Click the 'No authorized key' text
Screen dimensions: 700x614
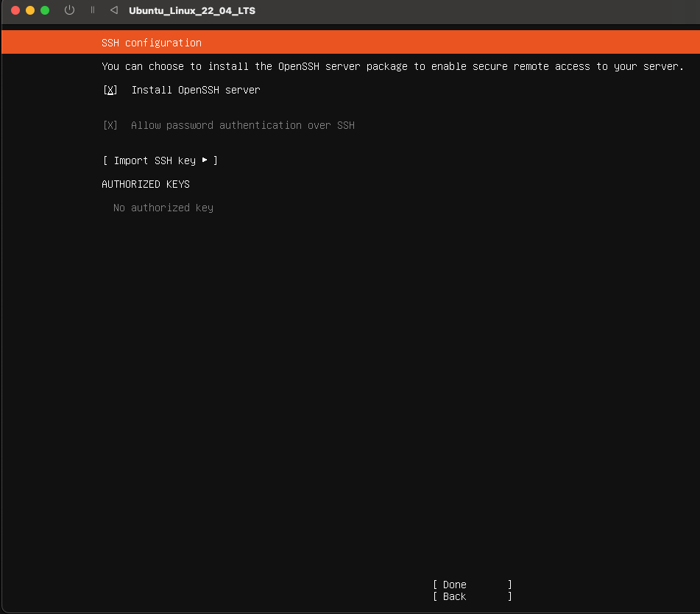pyautogui.click(x=163, y=208)
